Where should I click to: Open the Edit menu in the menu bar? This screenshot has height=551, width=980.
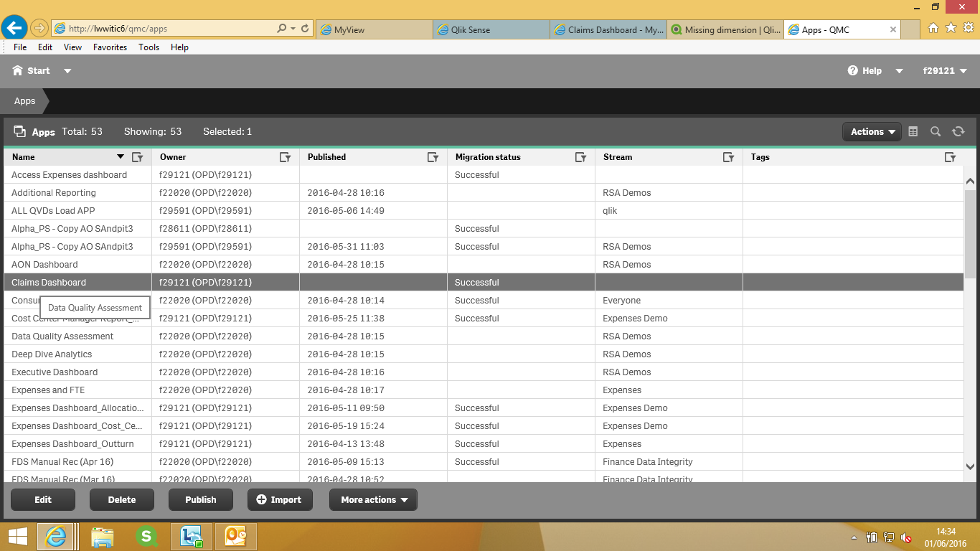coord(45,47)
